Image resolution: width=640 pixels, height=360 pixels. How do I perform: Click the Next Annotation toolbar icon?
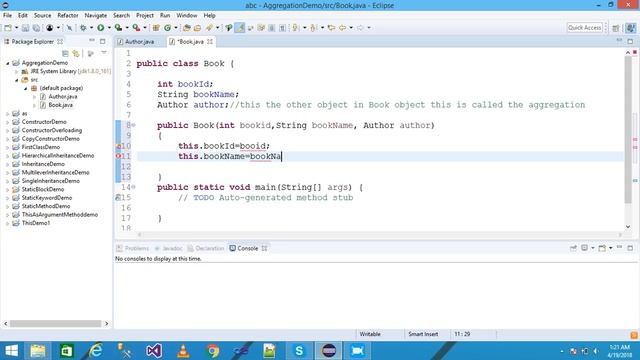(x=296, y=28)
